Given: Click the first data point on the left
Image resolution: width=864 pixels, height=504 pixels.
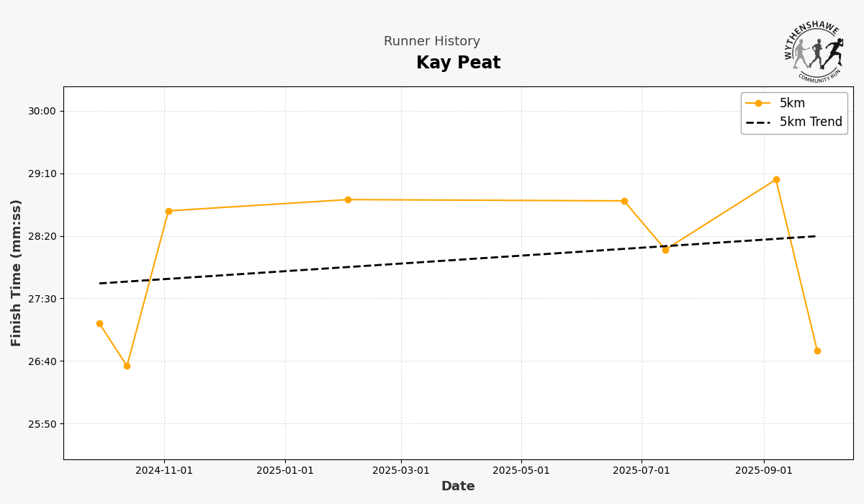Looking at the screenshot, I should pos(99,324).
